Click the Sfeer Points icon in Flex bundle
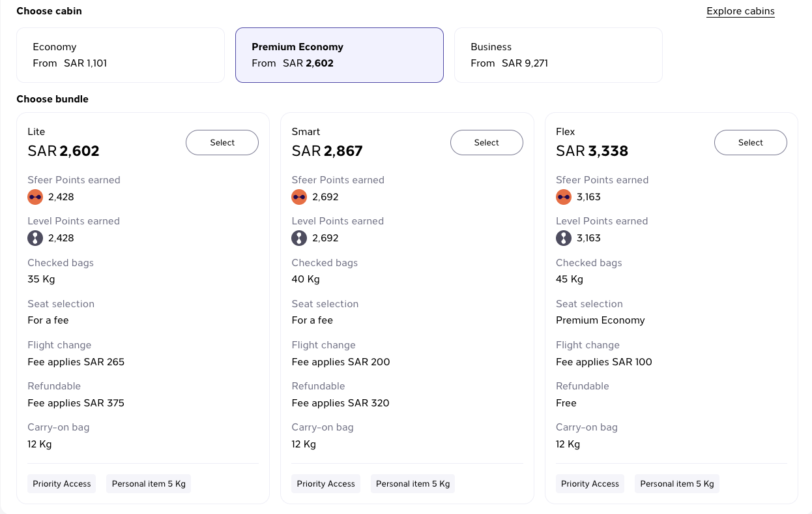 click(564, 197)
